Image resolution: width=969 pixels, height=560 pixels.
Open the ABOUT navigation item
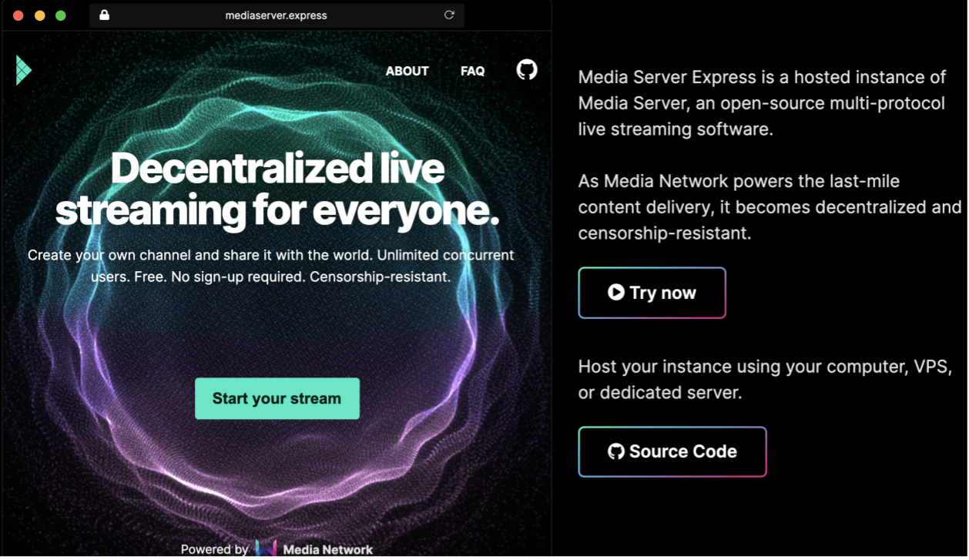coord(407,71)
